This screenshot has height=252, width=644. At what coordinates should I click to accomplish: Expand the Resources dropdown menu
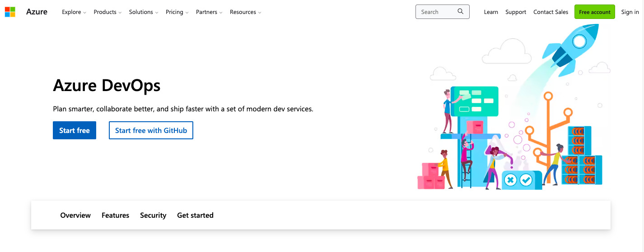coord(245,12)
